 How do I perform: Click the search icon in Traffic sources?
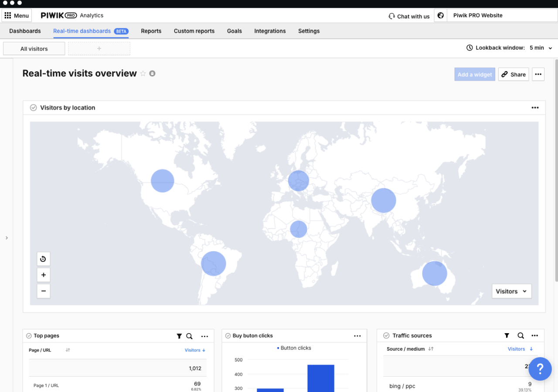pos(521,336)
